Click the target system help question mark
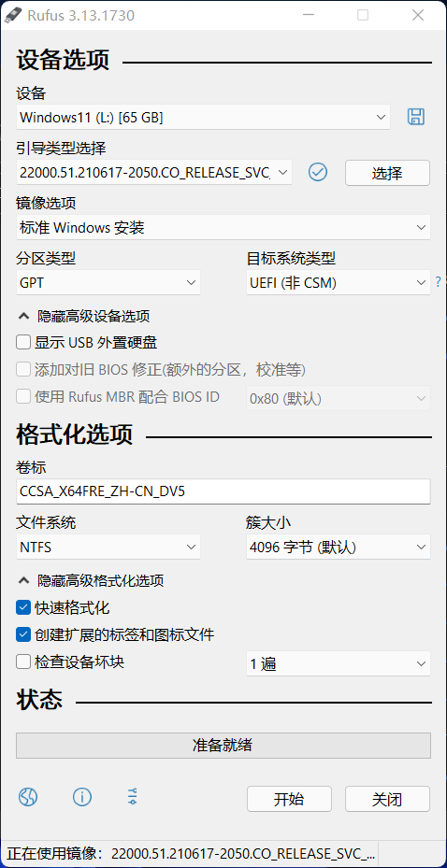This screenshot has height=868, width=447. 439,282
